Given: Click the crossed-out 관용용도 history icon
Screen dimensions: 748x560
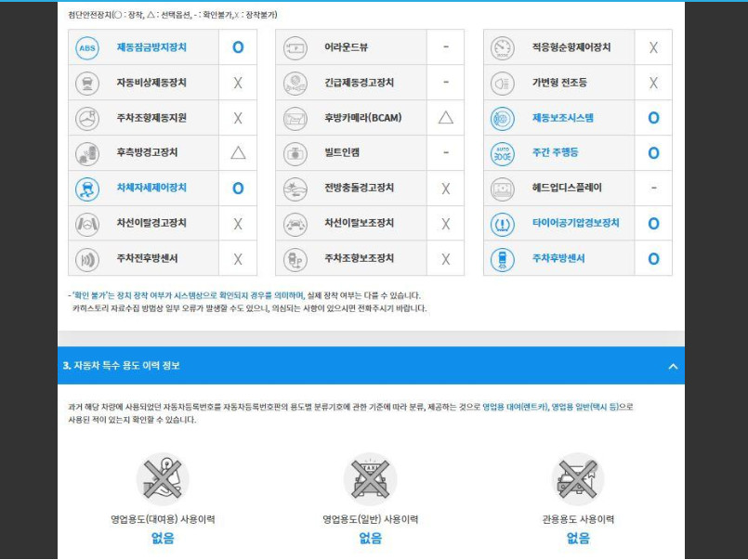Looking at the screenshot, I should 578,476.
